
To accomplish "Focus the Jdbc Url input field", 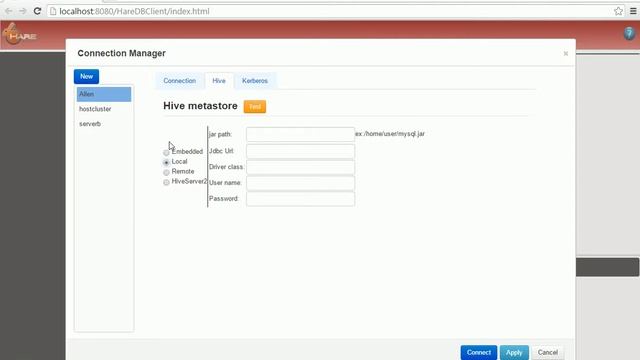I will (x=300, y=151).
